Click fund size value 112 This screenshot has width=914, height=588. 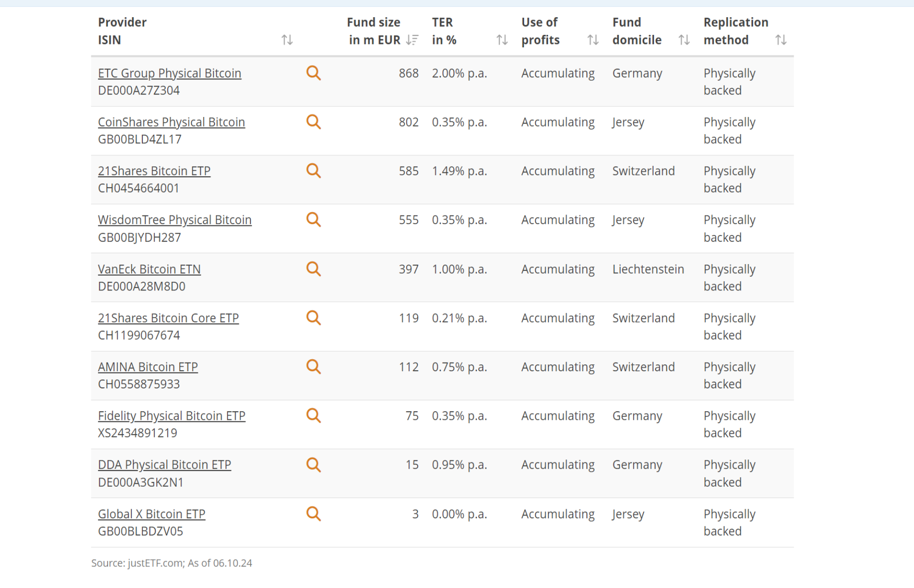[409, 367]
